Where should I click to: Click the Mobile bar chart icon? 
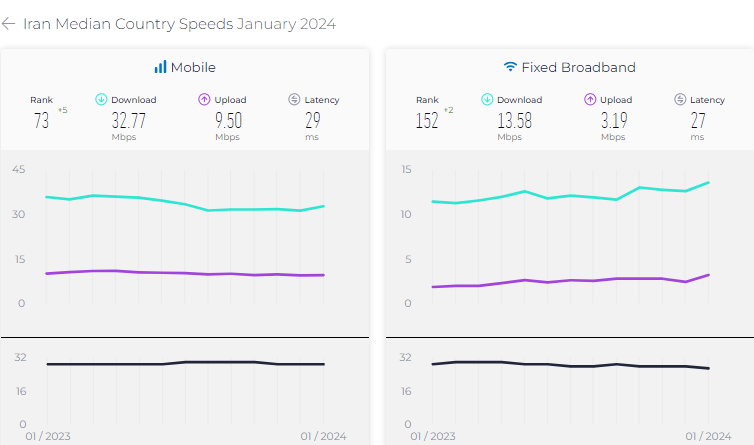point(159,67)
